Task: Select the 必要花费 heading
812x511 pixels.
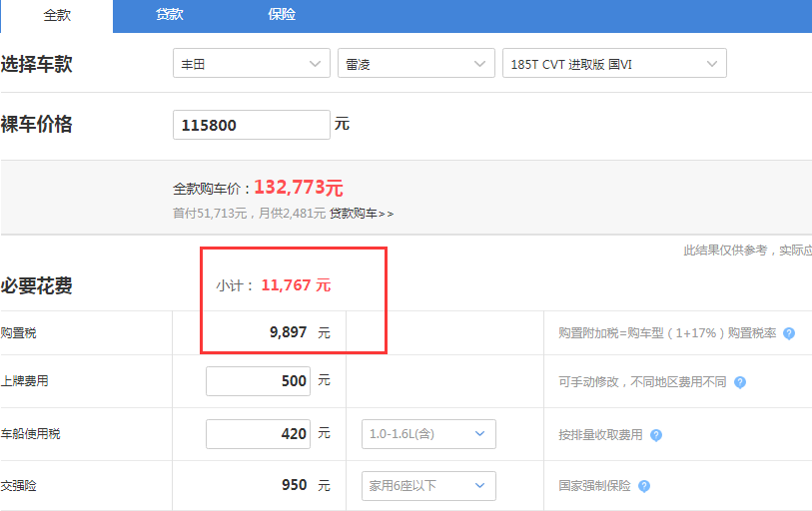Action: (36, 285)
